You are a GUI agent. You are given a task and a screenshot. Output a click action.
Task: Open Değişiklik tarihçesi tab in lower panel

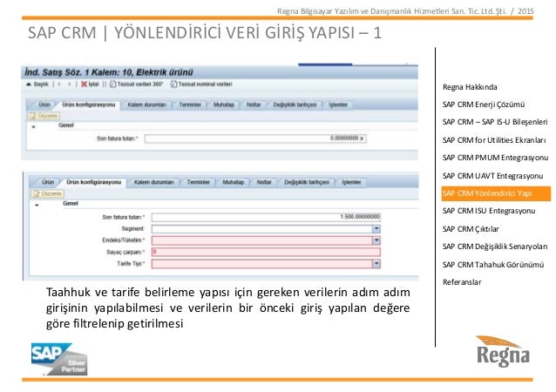click(x=307, y=182)
